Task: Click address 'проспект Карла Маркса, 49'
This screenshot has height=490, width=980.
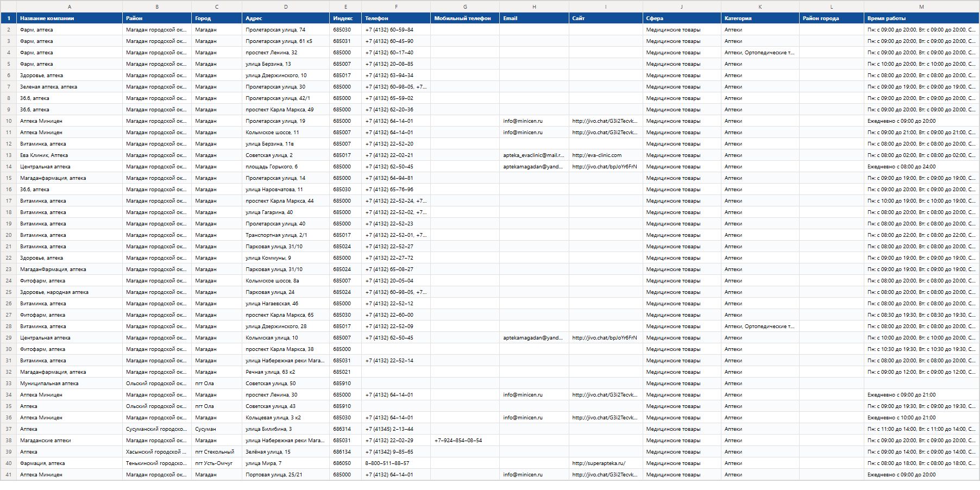Action: click(286, 110)
